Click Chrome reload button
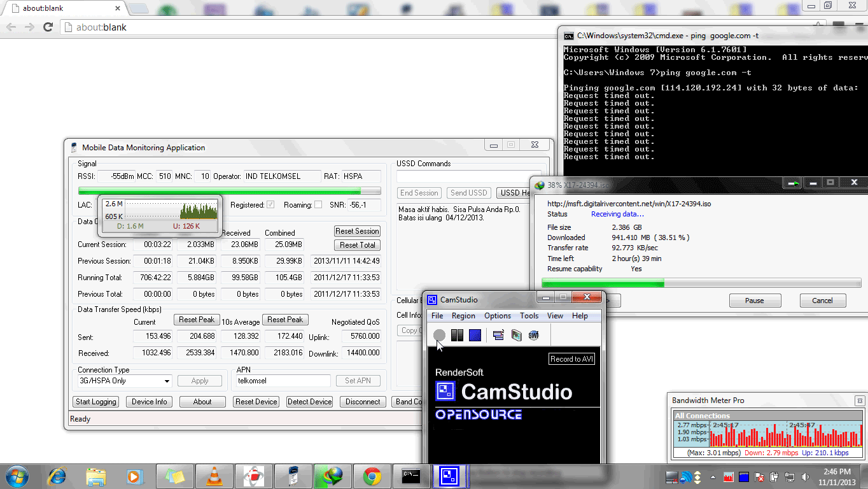 (x=48, y=27)
